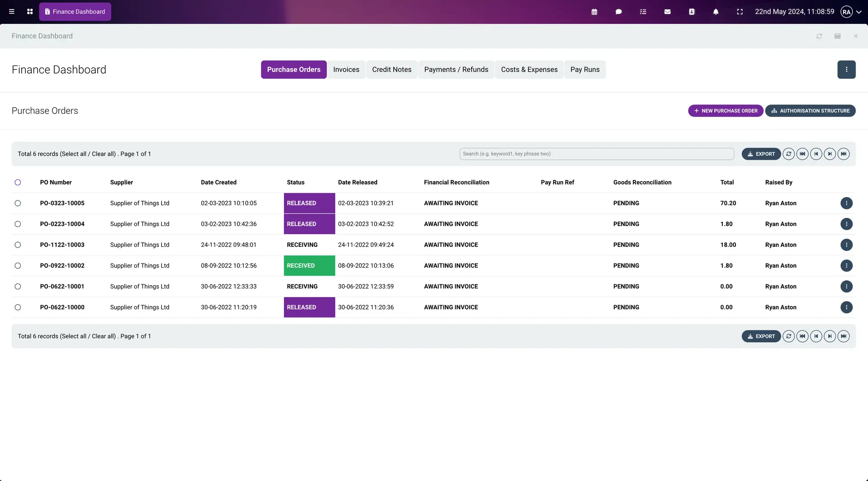Go to last page in top pagination
The height and width of the screenshot is (481, 868).
pos(843,154)
